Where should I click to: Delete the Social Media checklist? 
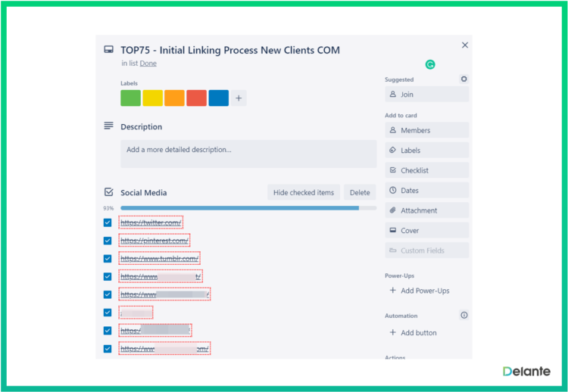(x=360, y=192)
